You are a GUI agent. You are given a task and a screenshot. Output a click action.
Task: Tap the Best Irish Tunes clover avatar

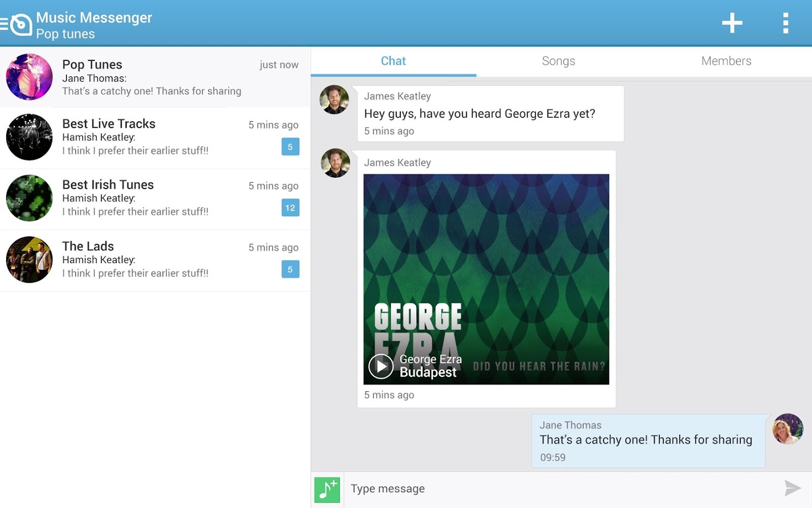[x=29, y=198]
